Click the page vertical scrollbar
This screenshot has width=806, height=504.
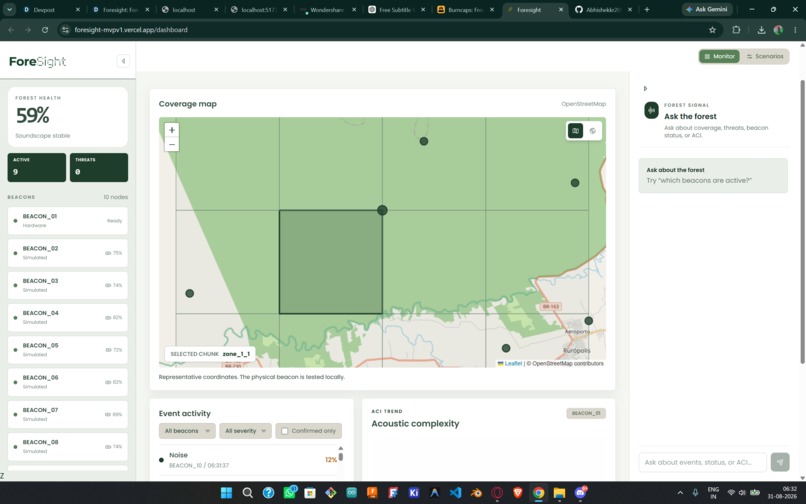tap(802, 221)
